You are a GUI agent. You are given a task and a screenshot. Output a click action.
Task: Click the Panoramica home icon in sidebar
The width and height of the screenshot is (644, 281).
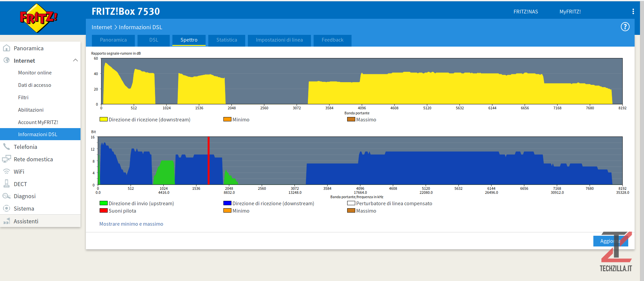click(x=6, y=48)
